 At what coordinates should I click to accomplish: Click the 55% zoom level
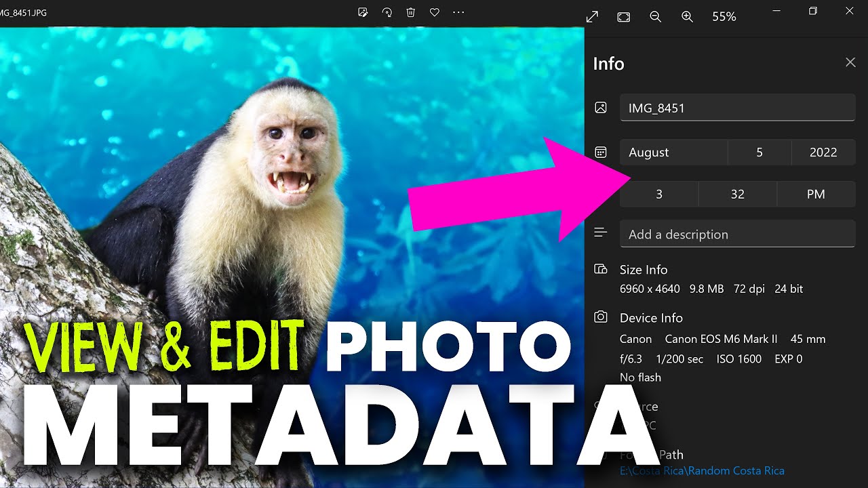(x=724, y=16)
